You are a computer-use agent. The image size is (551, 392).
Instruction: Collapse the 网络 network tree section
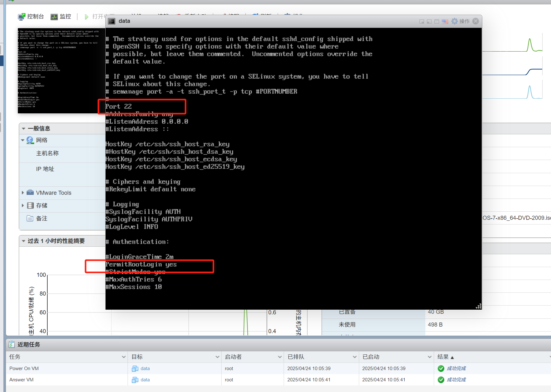[x=23, y=140]
